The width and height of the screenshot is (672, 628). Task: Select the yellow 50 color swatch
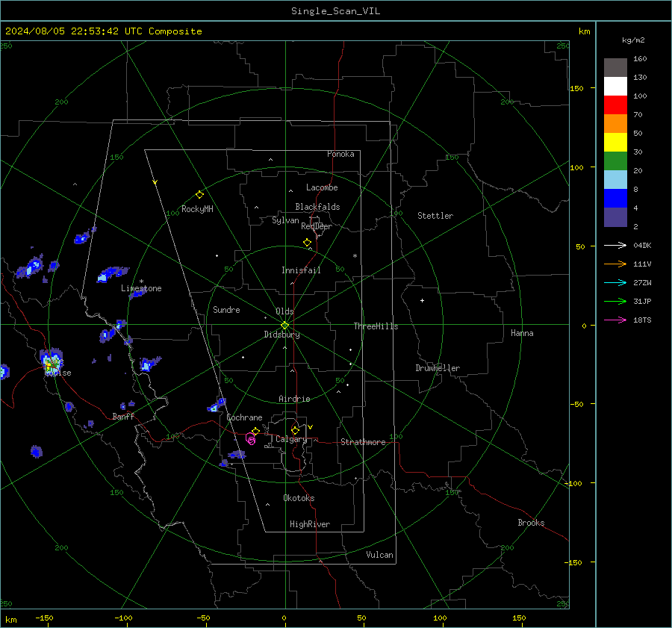pyautogui.click(x=615, y=143)
